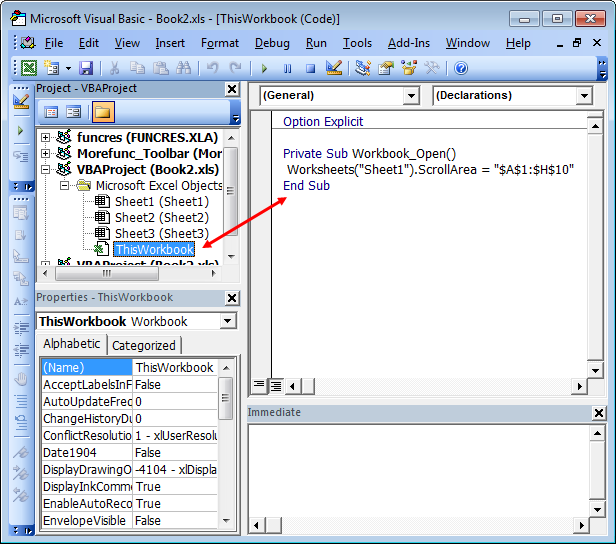Run the macro with the green play icon

264,68
